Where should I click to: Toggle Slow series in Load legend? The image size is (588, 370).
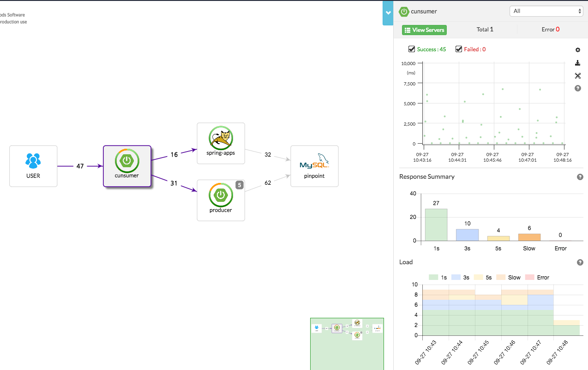[508, 278]
